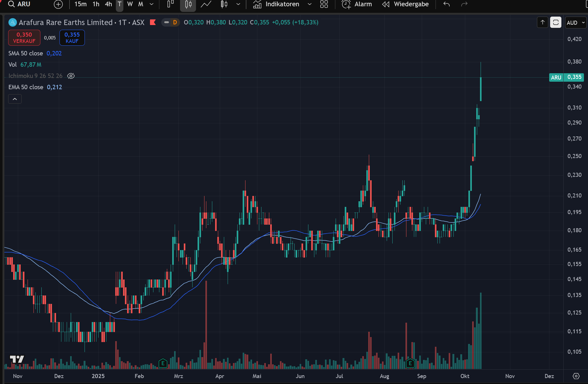Click the 2025 label on time axis
588x384 pixels.
click(98, 376)
